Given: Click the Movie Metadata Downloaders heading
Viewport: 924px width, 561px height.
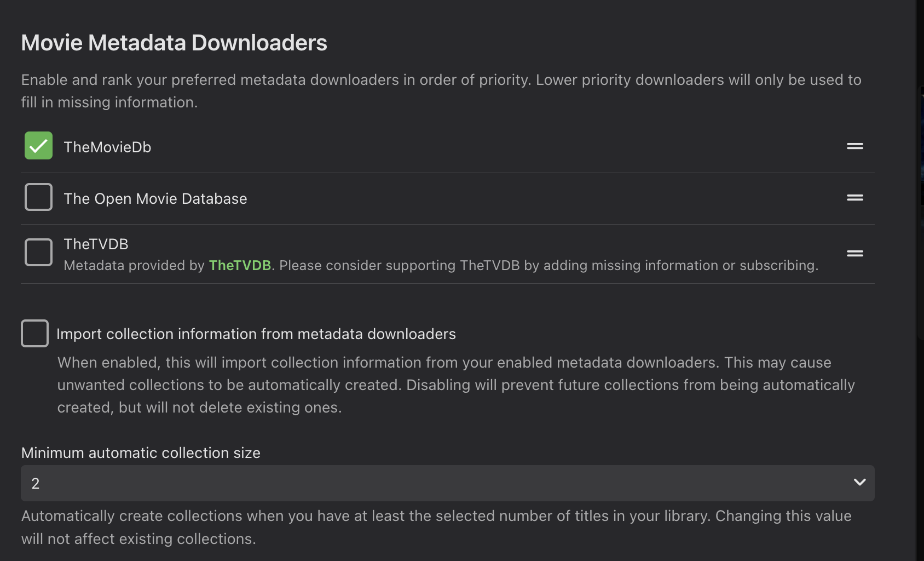Looking at the screenshot, I should pyautogui.click(x=174, y=43).
